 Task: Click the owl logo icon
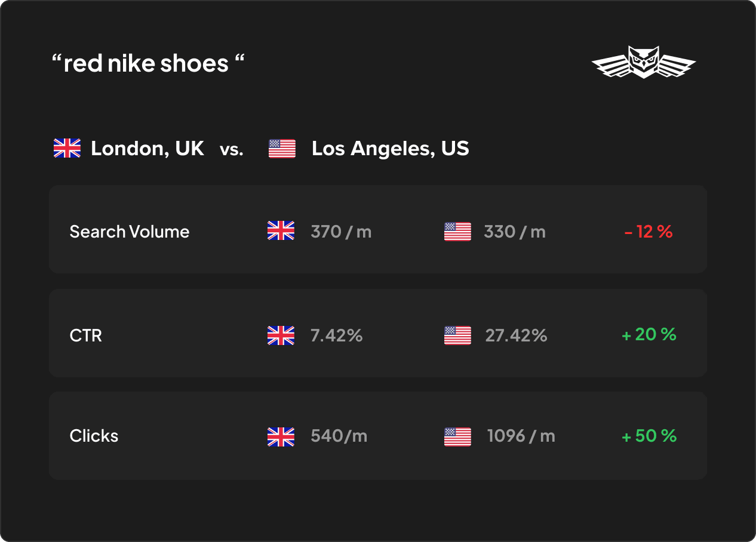[644, 62]
